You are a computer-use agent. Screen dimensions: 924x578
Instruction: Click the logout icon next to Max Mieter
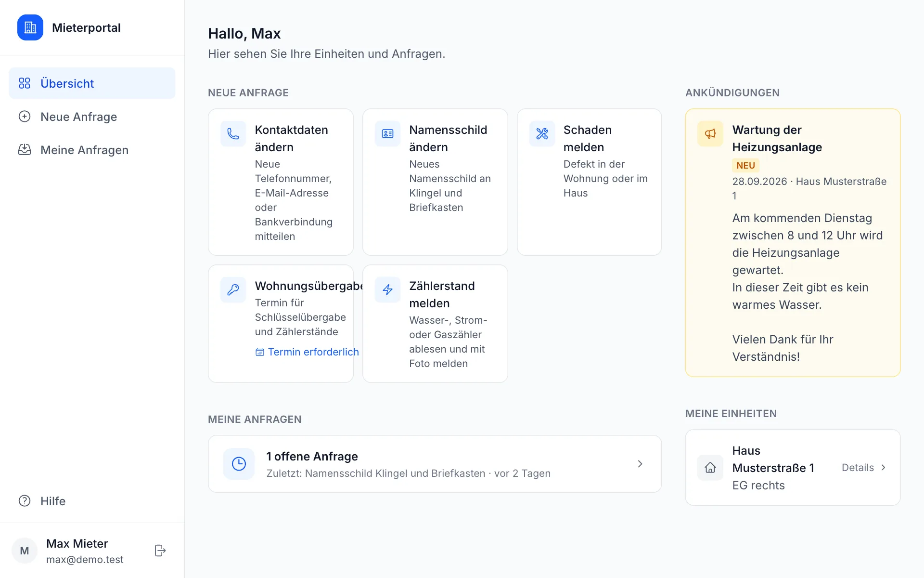160,551
